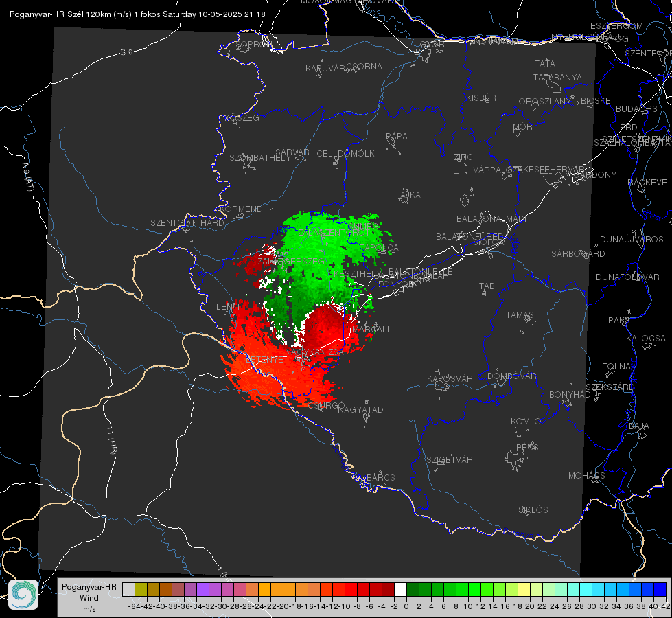Click the '-64' legend value
672x618 pixels.
click(x=135, y=606)
